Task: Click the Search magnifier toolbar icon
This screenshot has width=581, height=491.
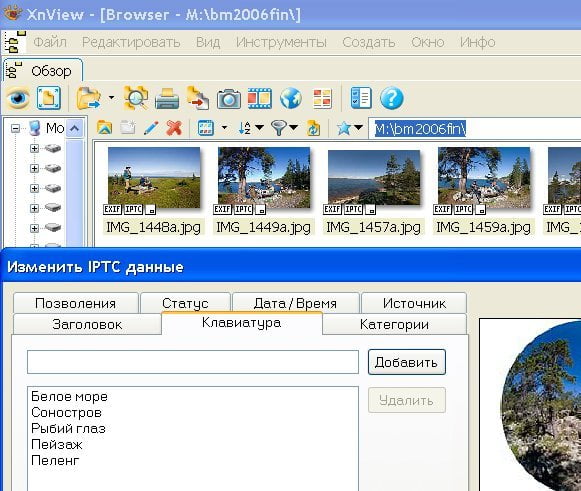Action: [x=136, y=98]
